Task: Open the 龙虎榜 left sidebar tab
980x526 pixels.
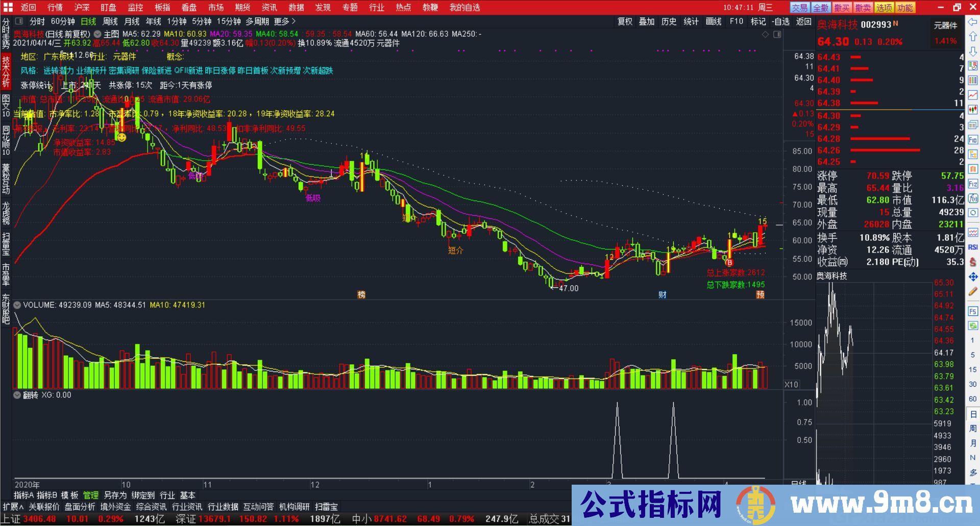Action: coord(6,213)
